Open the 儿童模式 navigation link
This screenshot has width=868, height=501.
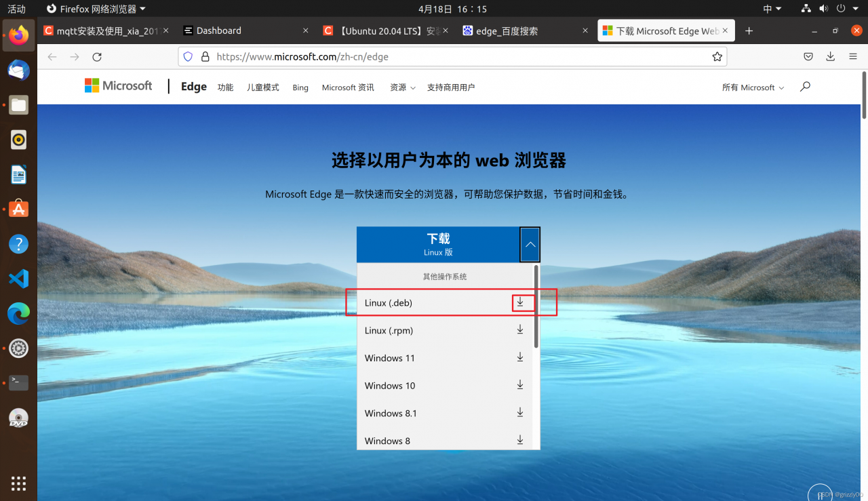[262, 87]
